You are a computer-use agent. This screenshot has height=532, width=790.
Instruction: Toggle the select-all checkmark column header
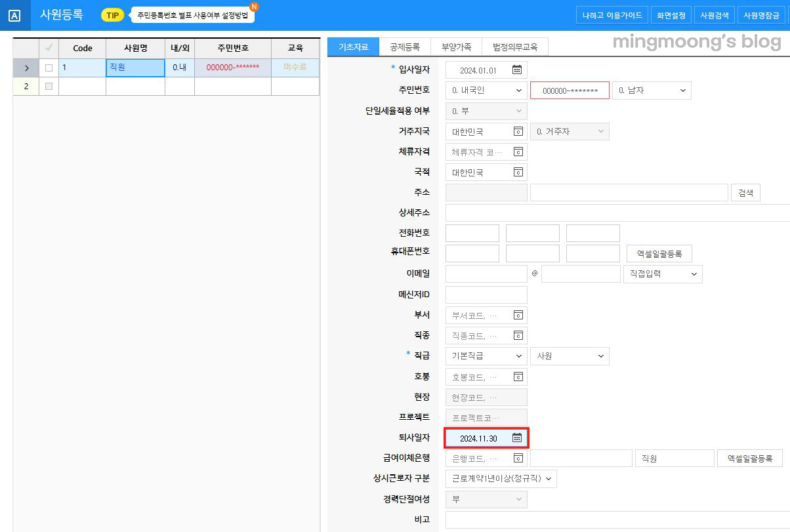(x=48, y=47)
